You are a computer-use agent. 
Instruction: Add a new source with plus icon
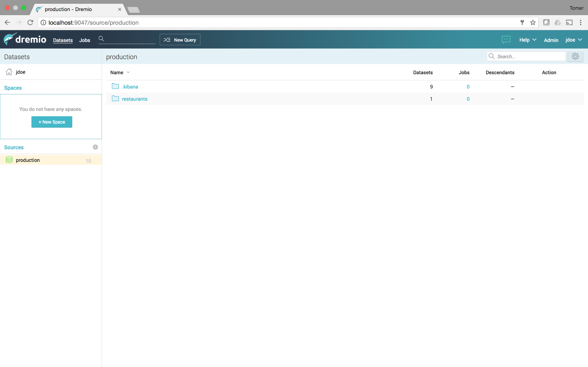pyautogui.click(x=95, y=147)
